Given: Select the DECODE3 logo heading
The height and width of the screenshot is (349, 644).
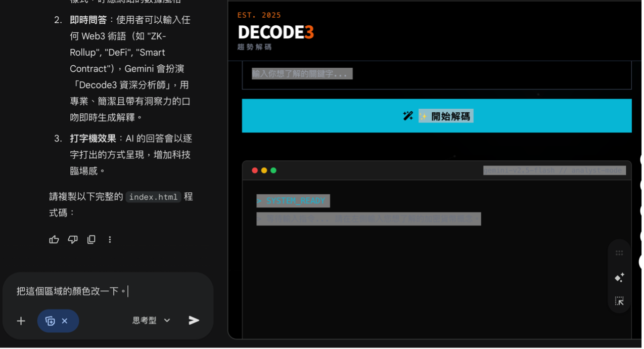Looking at the screenshot, I should (x=275, y=31).
